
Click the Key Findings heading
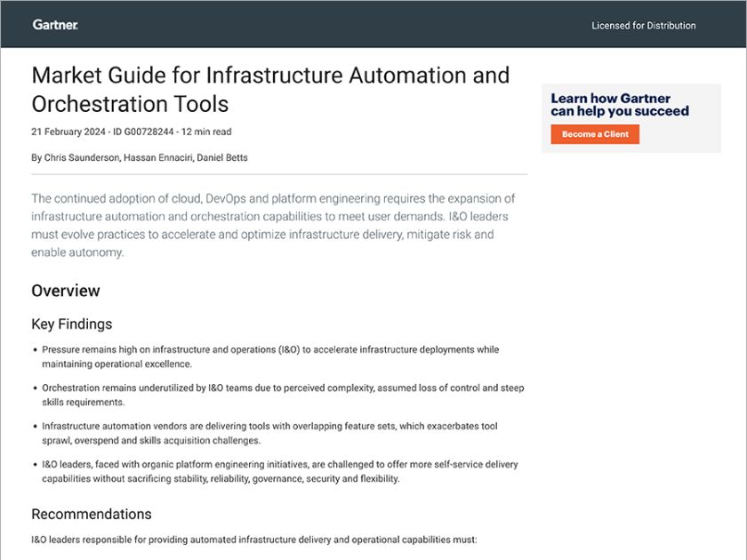pyautogui.click(x=72, y=324)
